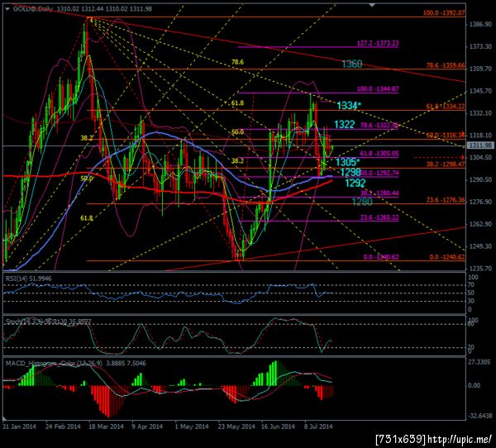This screenshot has height=448, width=496.
Task: Select the 1386.90 price axis value
Action: [x=480, y=24]
